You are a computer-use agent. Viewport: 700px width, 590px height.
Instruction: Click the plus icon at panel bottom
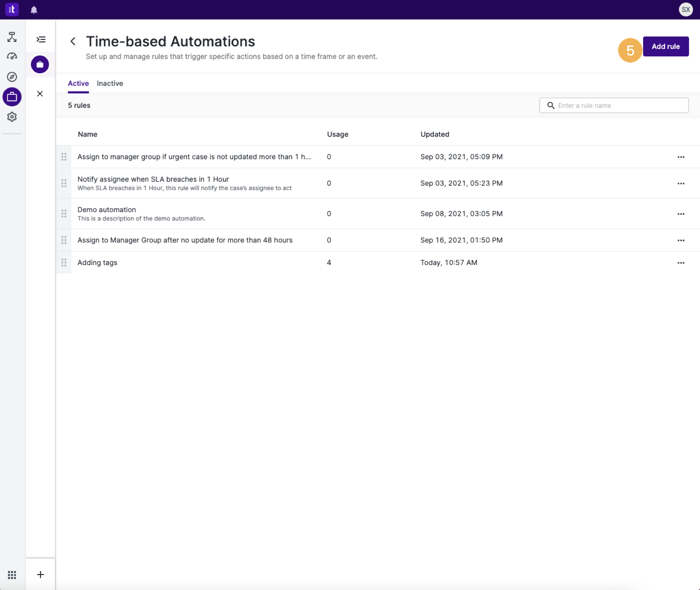(40, 575)
